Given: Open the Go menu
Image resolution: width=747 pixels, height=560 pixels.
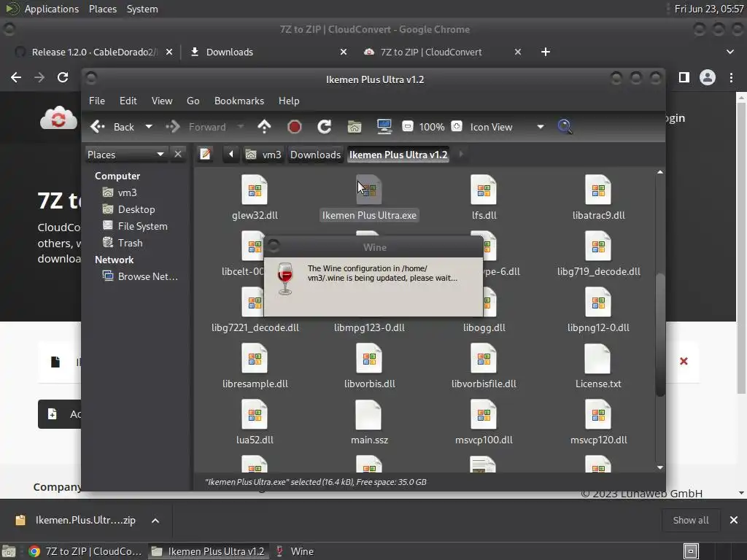Looking at the screenshot, I should click(193, 101).
